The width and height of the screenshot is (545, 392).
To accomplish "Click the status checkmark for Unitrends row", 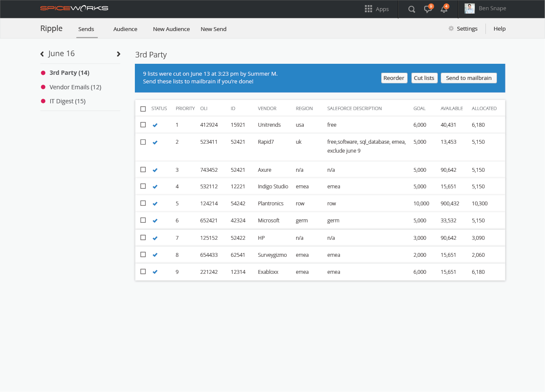I will tap(155, 125).
